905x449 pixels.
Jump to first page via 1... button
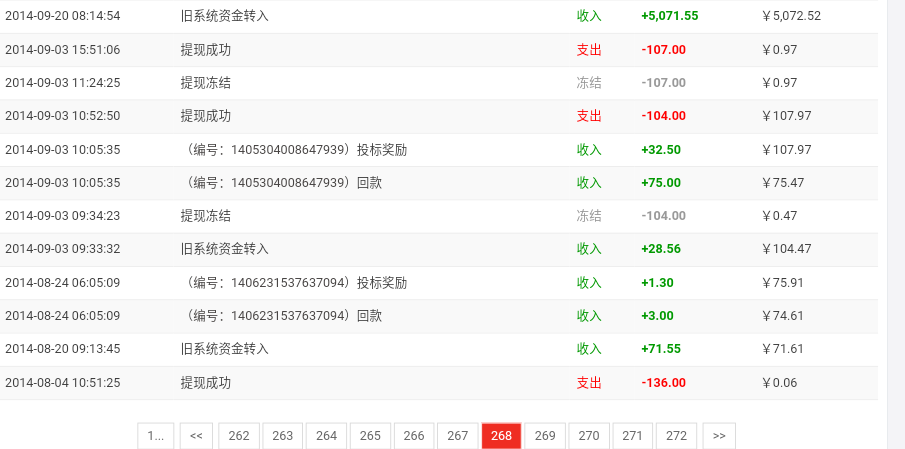[156, 436]
